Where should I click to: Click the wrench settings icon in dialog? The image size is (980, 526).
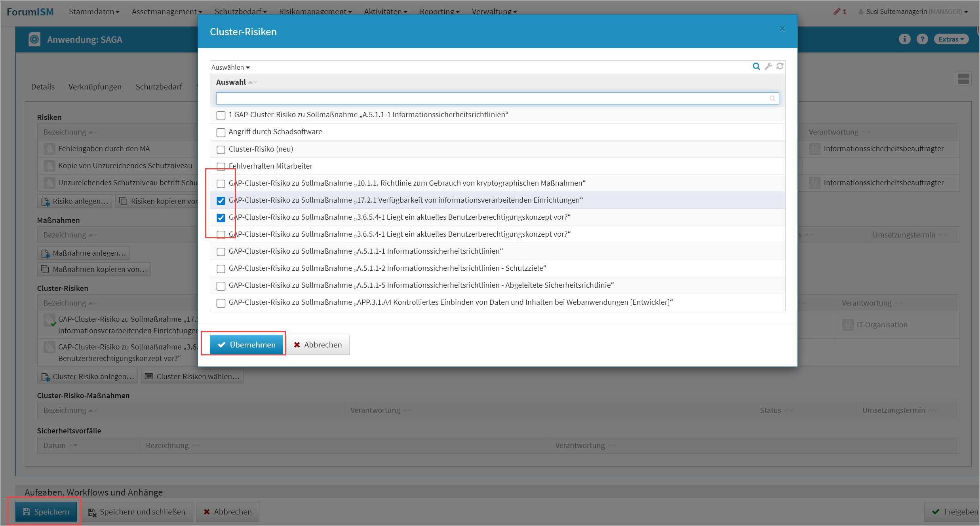tap(768, 66)
